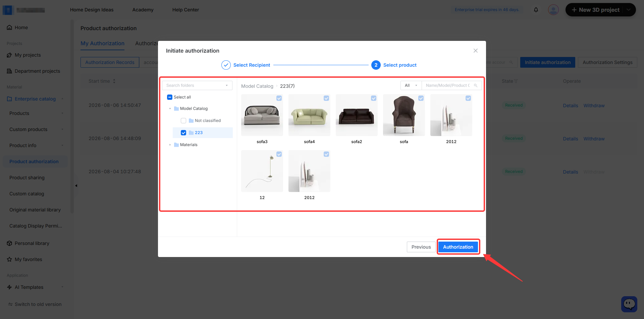Select the 223 folder tree row

click(203, 133)
